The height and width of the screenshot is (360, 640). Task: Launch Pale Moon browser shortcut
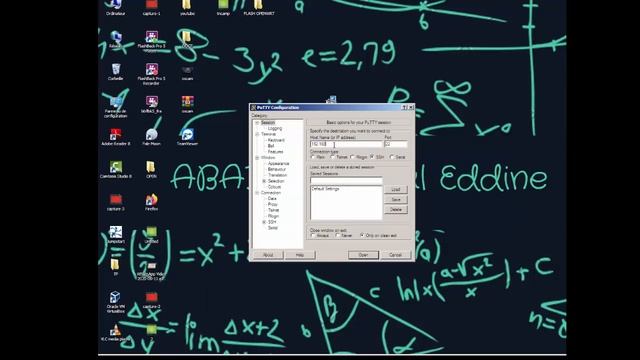coord(151,137)
